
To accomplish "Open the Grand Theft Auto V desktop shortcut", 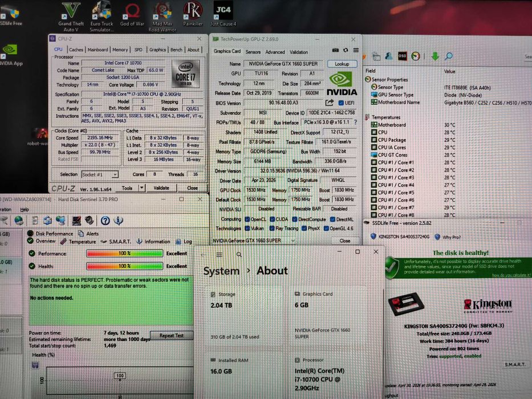I will coord(71,17).
